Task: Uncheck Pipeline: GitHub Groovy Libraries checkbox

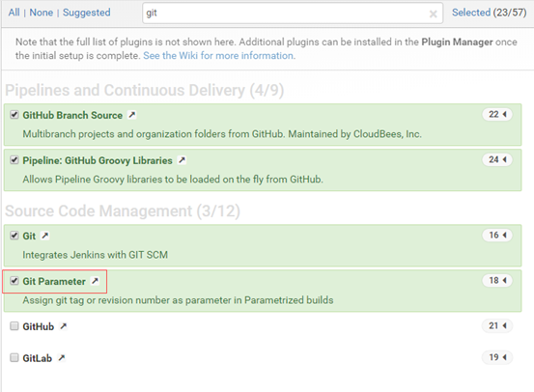Action: click(14, 159)
